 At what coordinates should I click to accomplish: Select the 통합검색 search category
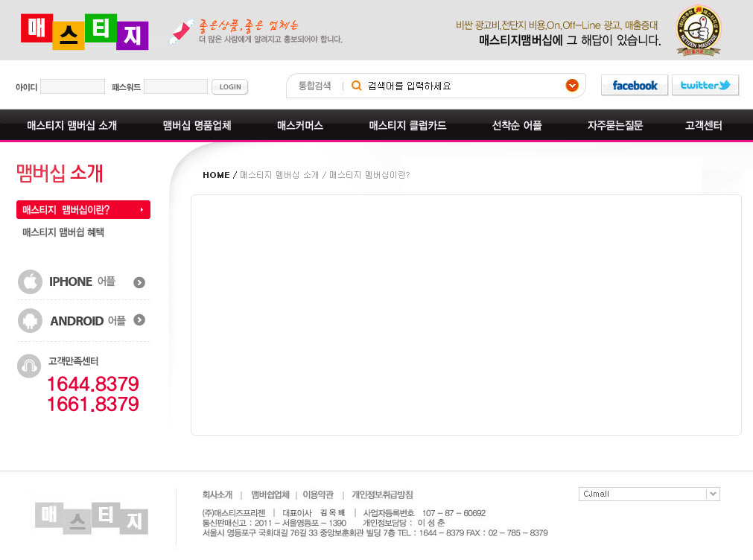(314, 86)
